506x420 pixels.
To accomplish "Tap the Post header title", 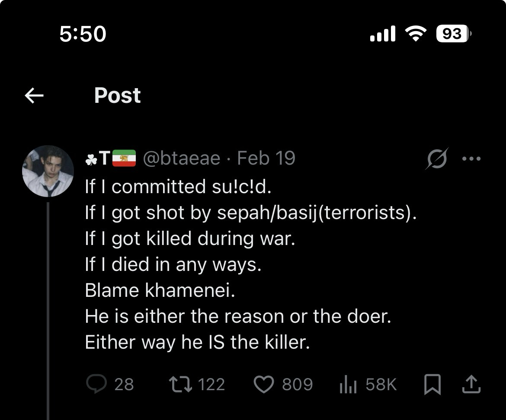I will tap(117, 95).
